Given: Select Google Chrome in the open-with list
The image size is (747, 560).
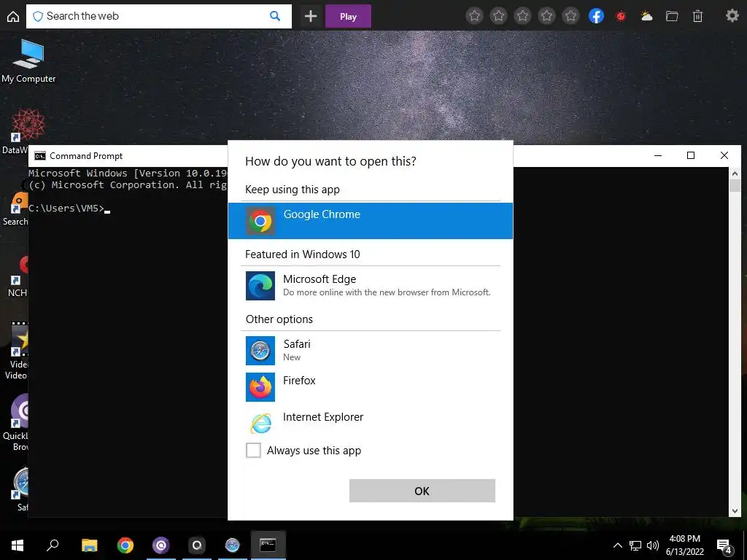Looking at the screenshot, I should [x=370, y=220].
